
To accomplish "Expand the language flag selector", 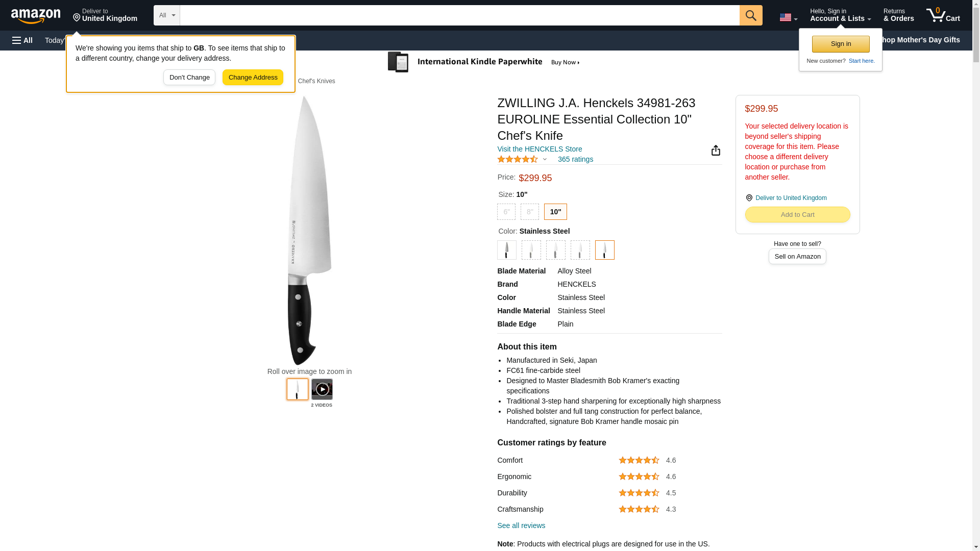I will point(788,17).
